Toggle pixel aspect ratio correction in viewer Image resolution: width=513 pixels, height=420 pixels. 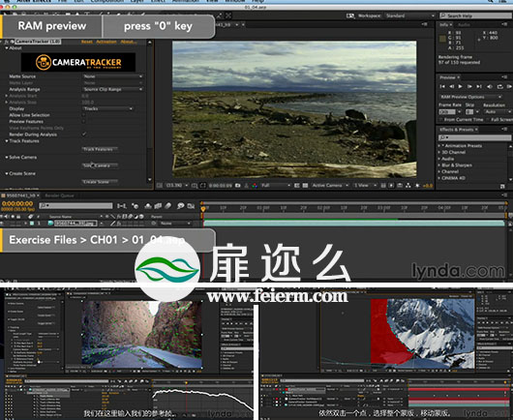tap(383, 186)
